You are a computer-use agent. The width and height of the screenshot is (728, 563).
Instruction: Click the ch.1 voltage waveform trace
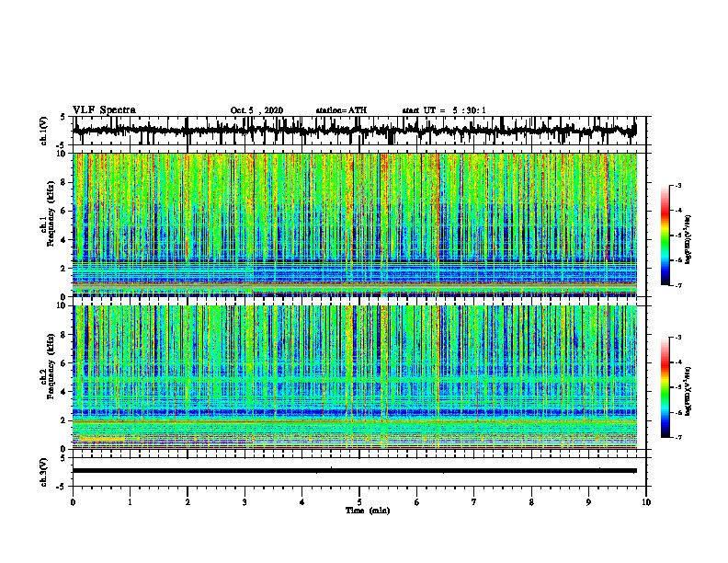pyautogui.click(x=355, y=131)
